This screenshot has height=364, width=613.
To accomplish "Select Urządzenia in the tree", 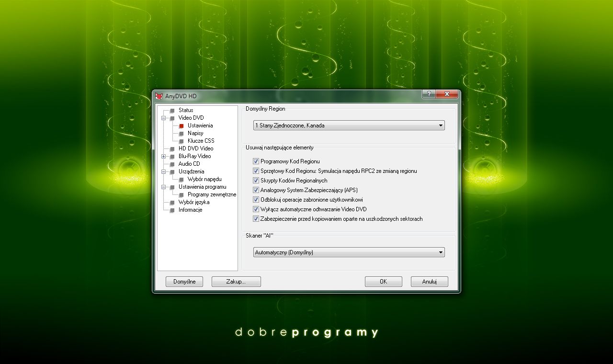I will click(x=192, y=171).
